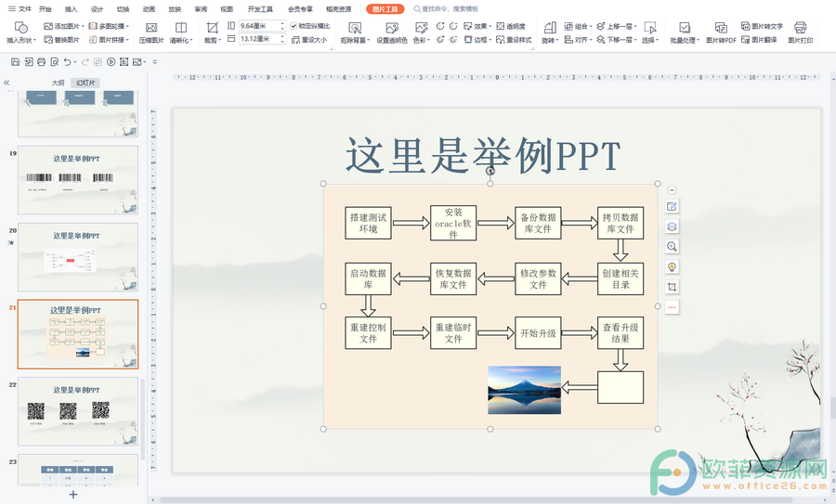Screen dimensions: 836x504
Task: Click the magnifier zoom icon beside the selected picture
Action: pos(672,246)
